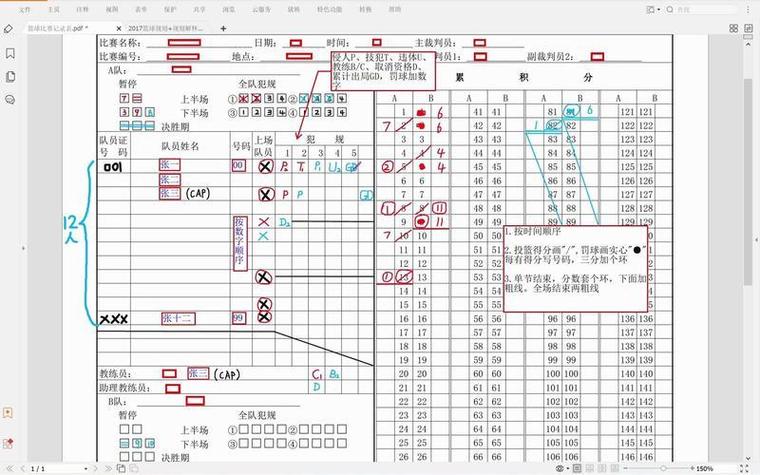
Task: Open the comments panel icon
Action: [10, 100]
